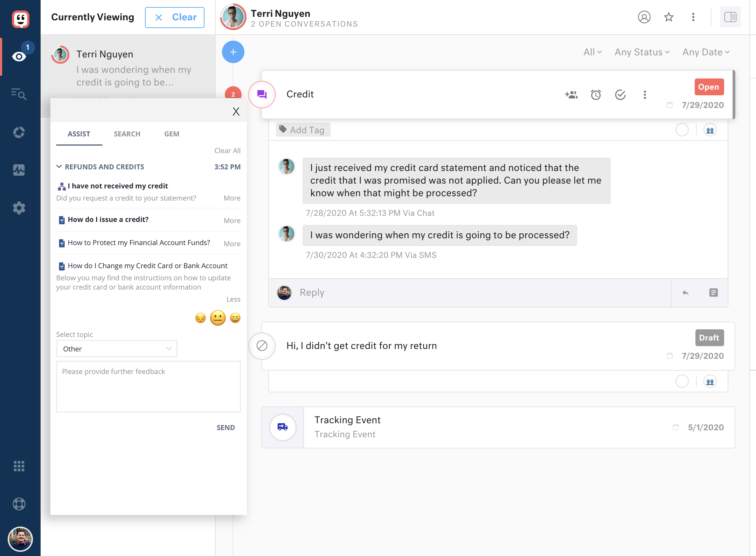The image size is (756, 556).
Task: Collapse the Refunds and Credits section
Action: point(59,167)
